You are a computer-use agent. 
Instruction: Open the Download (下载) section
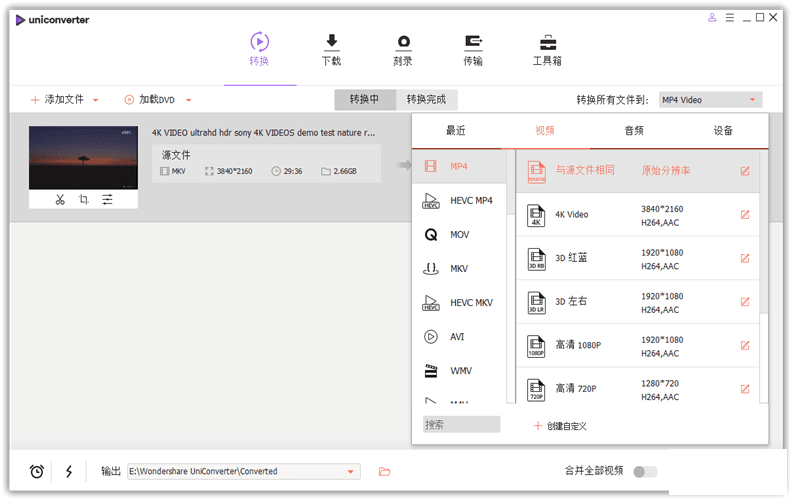[x=331, y=49]
